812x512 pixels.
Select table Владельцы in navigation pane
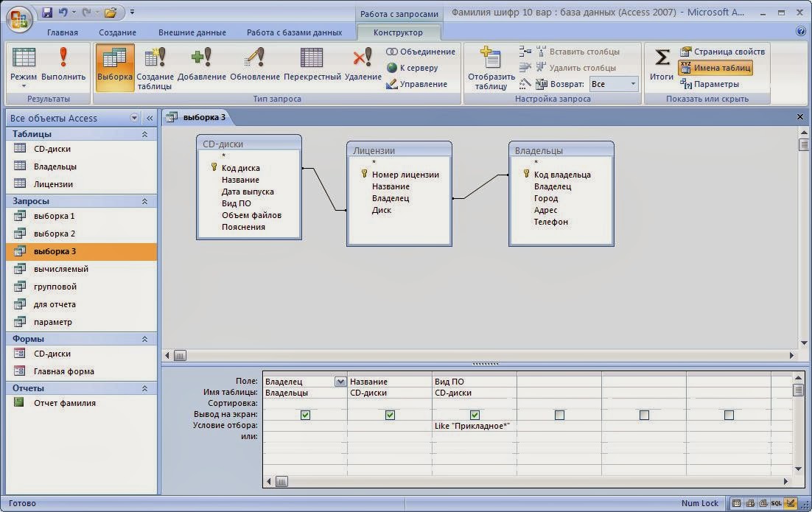pos(81,166)
